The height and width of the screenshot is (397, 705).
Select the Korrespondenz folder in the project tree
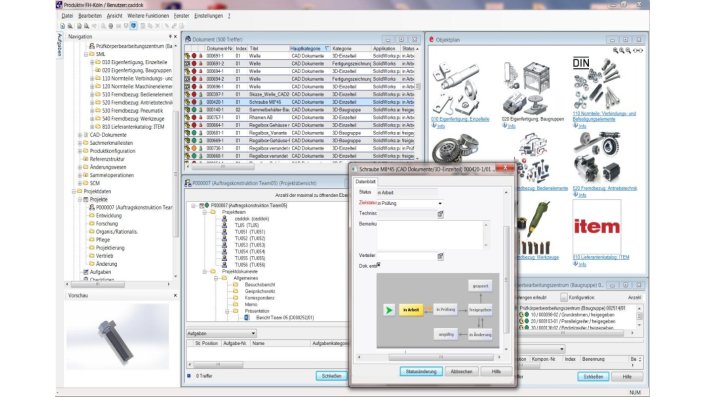(259, 298)
